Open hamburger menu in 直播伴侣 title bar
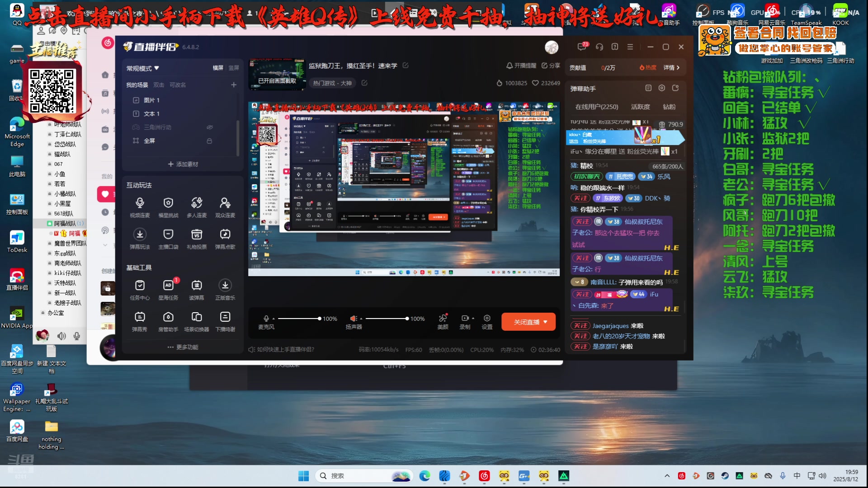868x488 pixels. pos(630,47)
